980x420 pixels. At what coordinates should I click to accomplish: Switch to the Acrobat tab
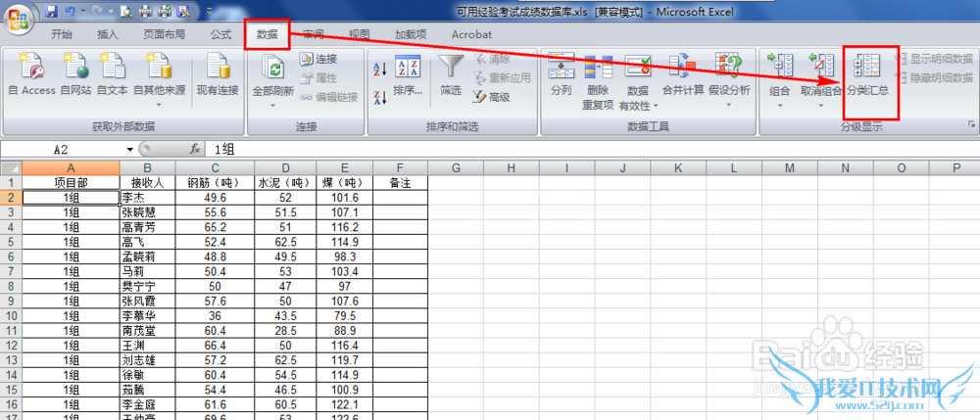pos(471,35)
